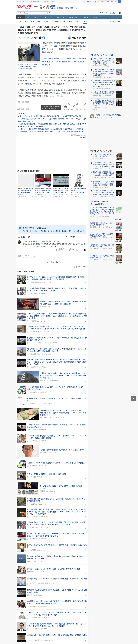
Task: Open video thumbnail 郵便ポストに誤って30万円
Action: 61,180
